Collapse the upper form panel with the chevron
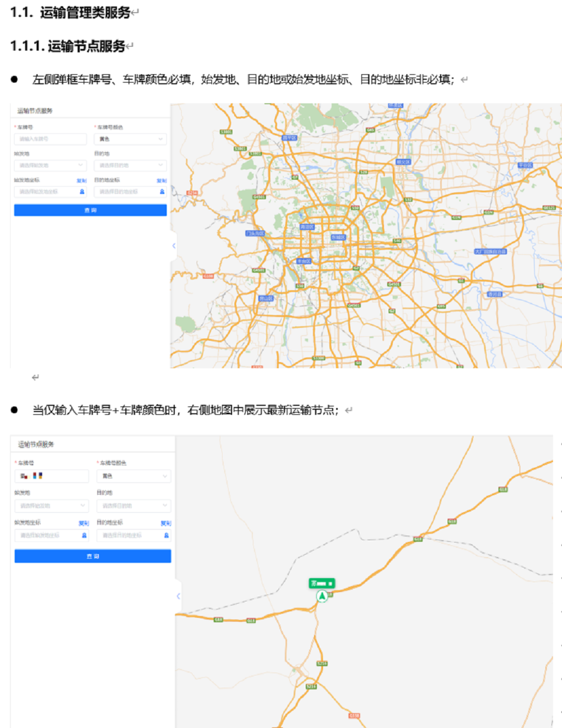Viewport: 562px width, 728px height. [x=174, y=246]
